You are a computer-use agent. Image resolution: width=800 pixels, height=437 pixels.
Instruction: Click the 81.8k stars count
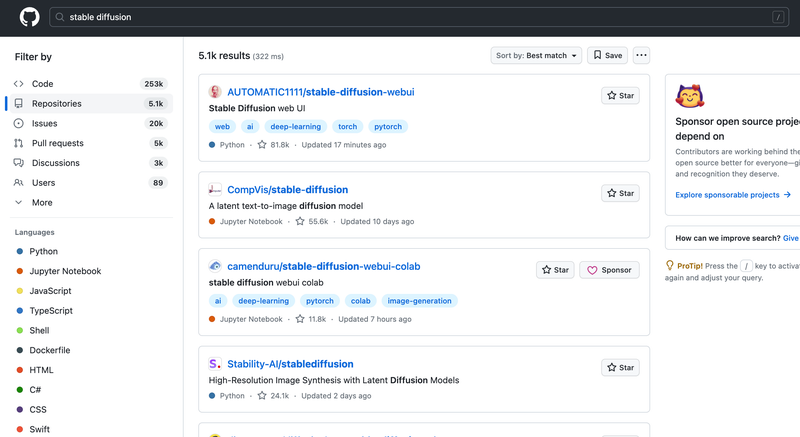[273, 145]
